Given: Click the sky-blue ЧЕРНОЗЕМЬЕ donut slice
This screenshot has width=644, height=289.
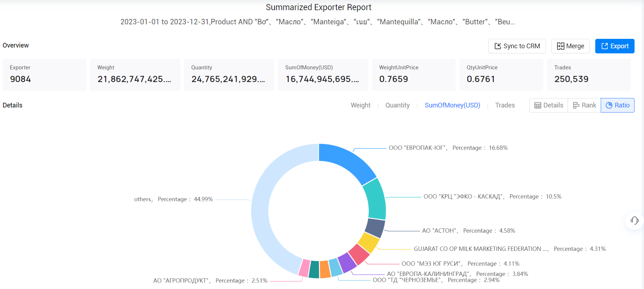Looking at the screenshot, I should pos(336,267).
